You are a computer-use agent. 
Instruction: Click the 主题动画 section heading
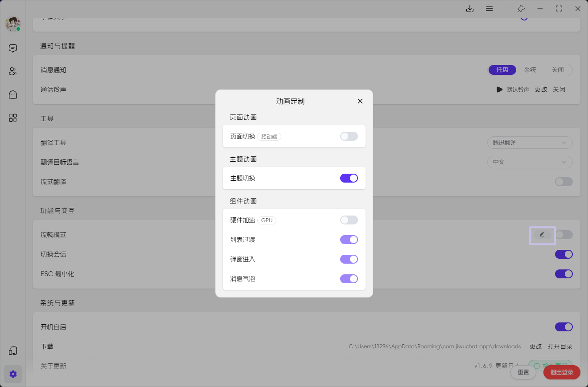click(243, 159)
